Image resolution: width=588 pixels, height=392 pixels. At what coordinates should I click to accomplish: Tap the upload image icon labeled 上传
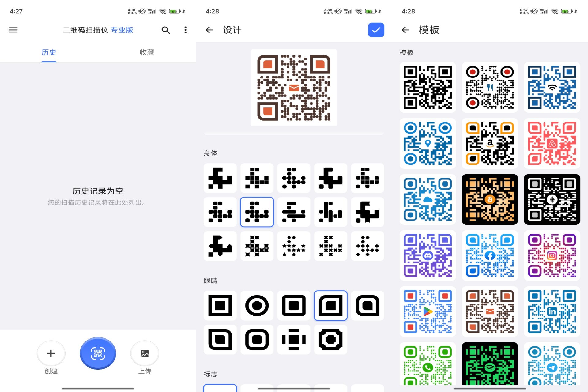(145, 353)
